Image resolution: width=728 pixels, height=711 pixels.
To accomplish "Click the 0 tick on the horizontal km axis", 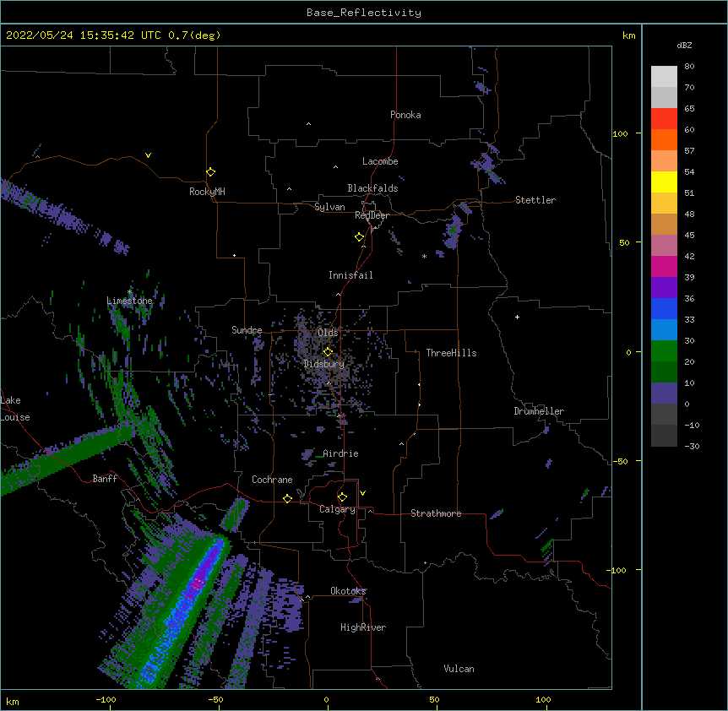I will coord(326,699).
